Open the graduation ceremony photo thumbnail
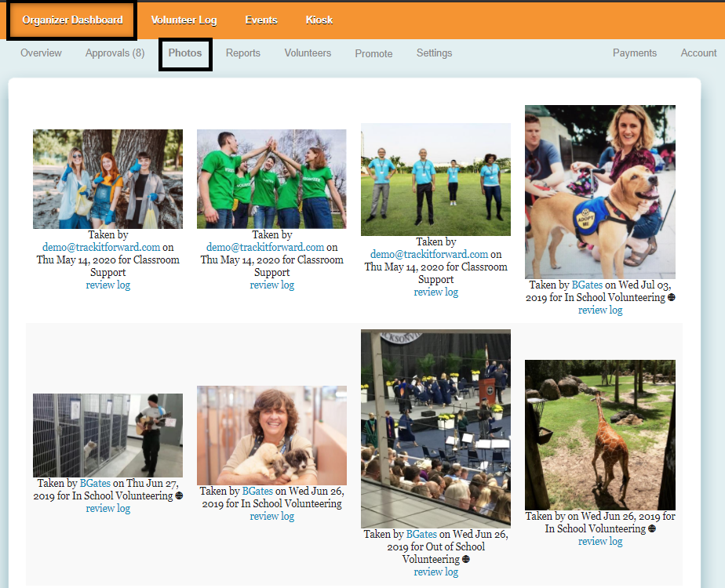The height and width of the screenshot is (588, 725). pyautogui.click(x=435, y=428)
